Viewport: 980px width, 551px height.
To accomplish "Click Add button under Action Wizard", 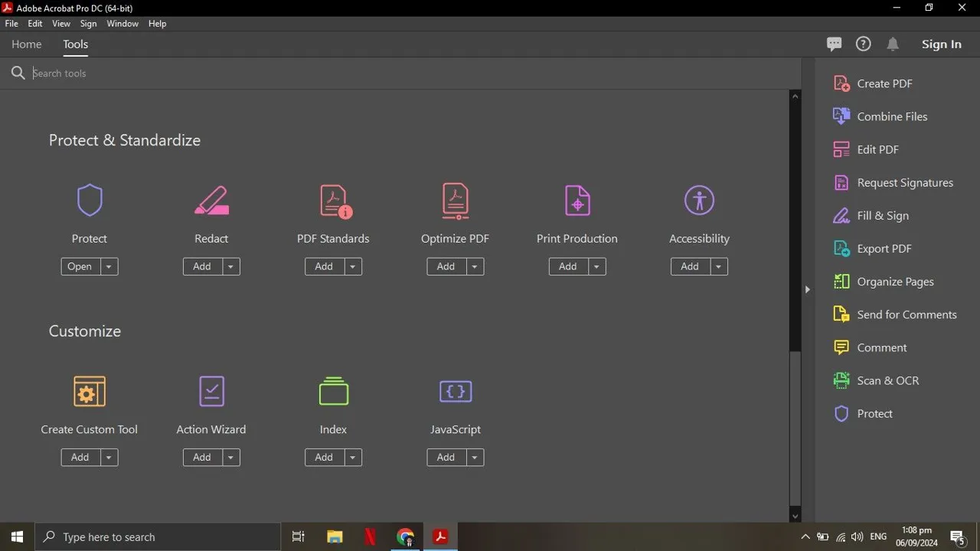I will [202, 457].
